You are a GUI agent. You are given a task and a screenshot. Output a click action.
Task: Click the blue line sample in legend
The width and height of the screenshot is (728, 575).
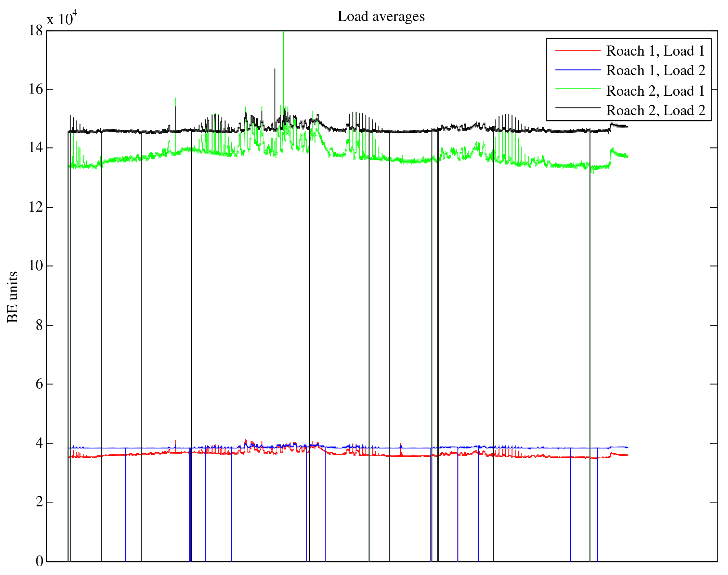(x=577, y=70)
